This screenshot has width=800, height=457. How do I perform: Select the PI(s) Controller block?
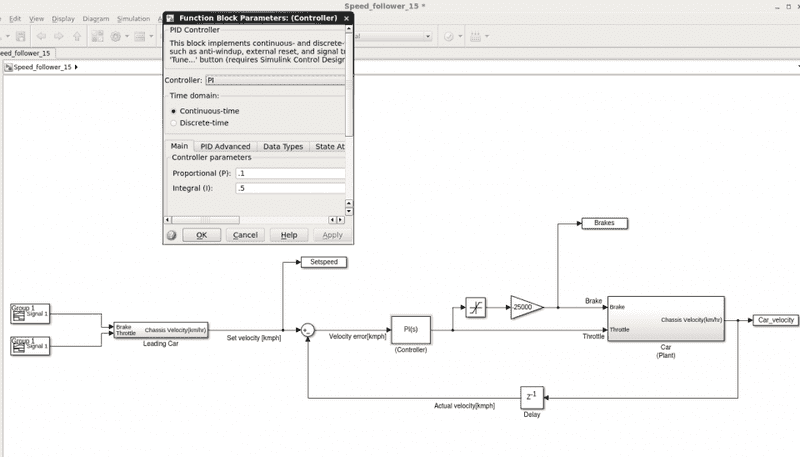[410, 329]
